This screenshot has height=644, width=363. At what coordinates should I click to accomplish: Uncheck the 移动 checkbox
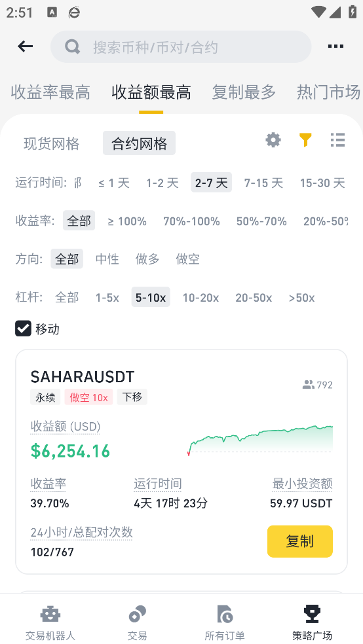point(23,329)
